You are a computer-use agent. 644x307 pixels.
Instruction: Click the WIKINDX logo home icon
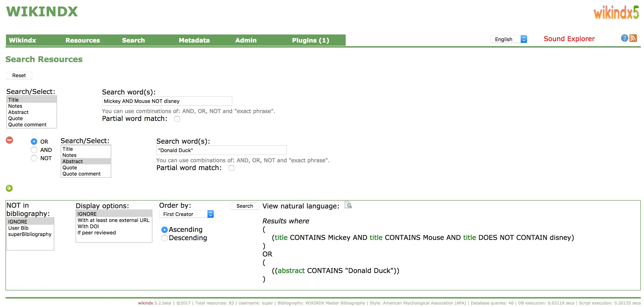coord(41,12)
